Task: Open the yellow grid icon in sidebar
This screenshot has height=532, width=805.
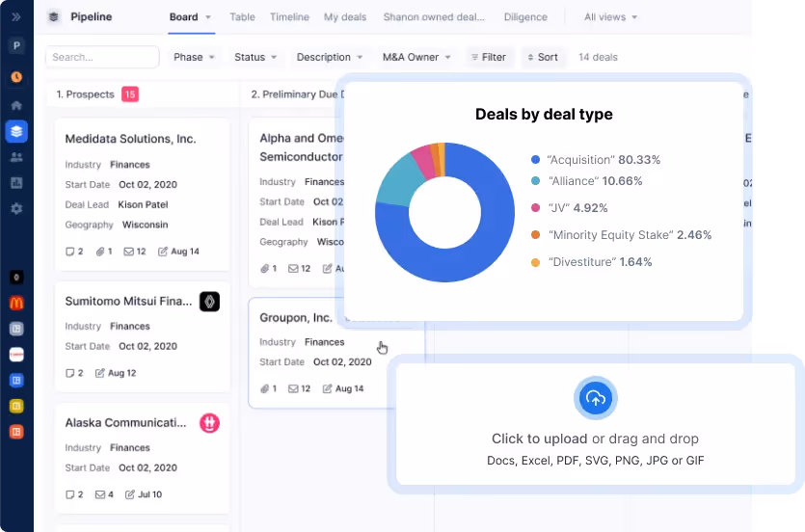Action: pyautogui.click(x=16, y=407)
